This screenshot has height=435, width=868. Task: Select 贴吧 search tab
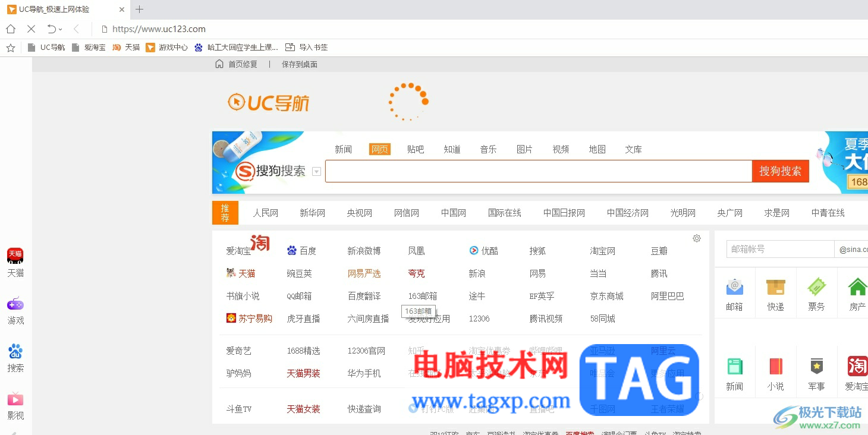[x=416, y=149]
